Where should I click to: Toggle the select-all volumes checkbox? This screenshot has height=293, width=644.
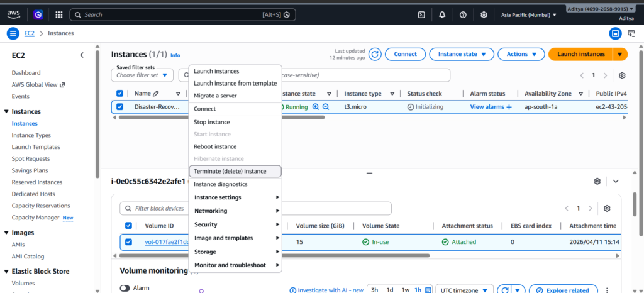pyautogui.click(x=129, y=226)
